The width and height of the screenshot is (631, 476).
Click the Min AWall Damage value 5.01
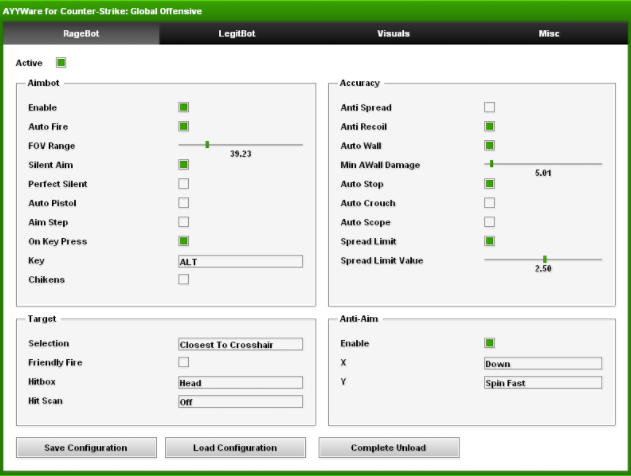(543, 173)
